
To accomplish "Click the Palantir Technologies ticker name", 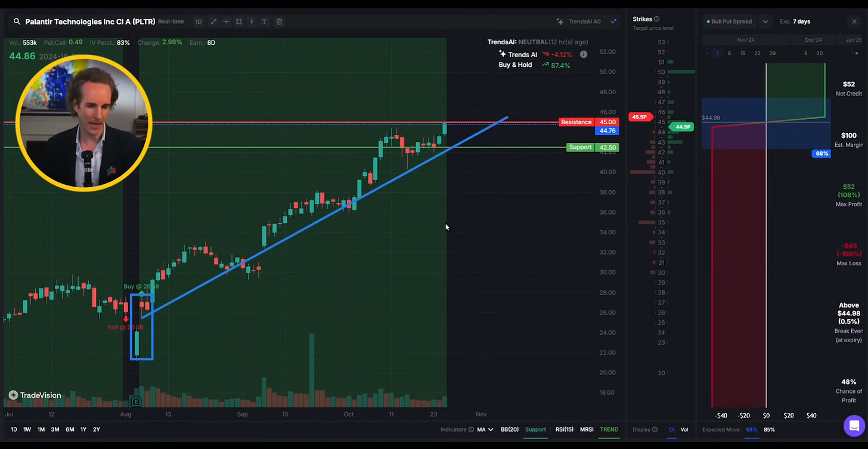I will pos(90,21).
